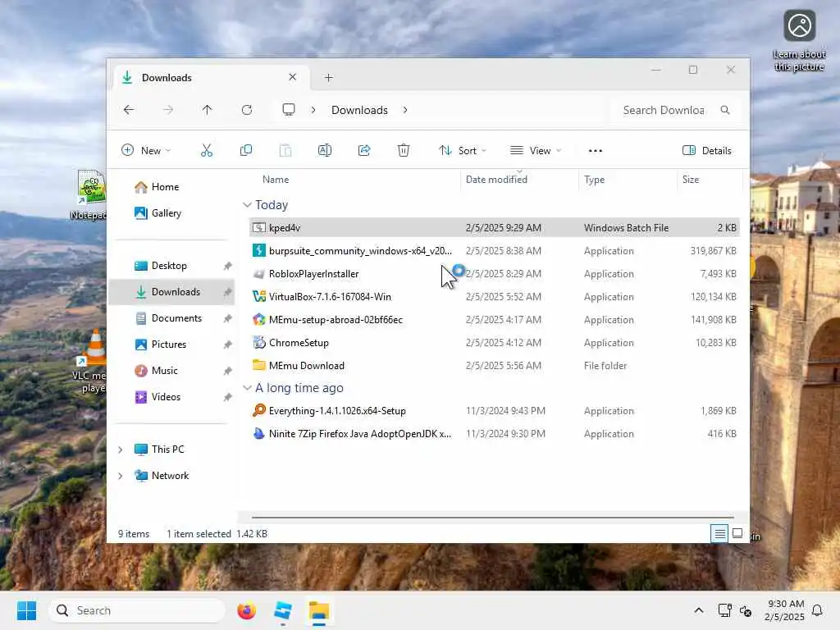Select MEmu-setup-abroad-02bf66ec file

(494, 320)
